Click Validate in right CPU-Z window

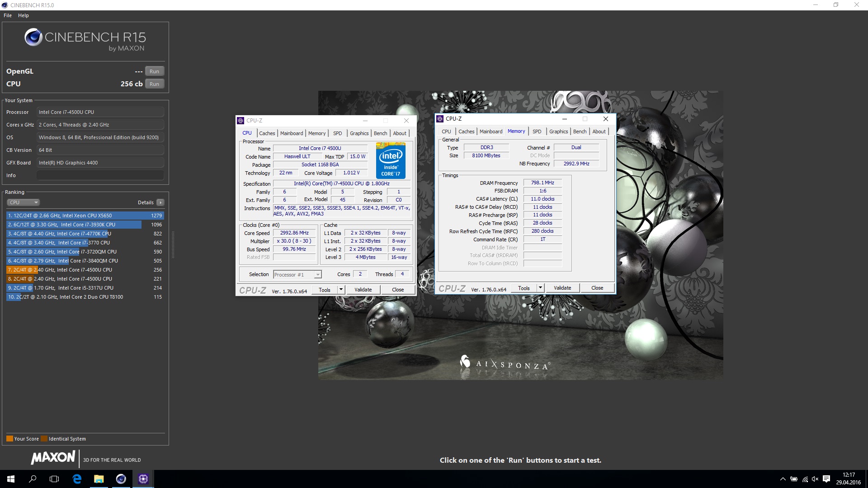tap(562, 288)
